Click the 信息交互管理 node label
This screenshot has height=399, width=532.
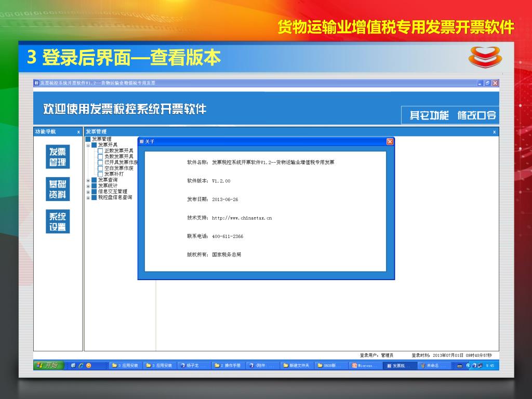click(113, 191)
